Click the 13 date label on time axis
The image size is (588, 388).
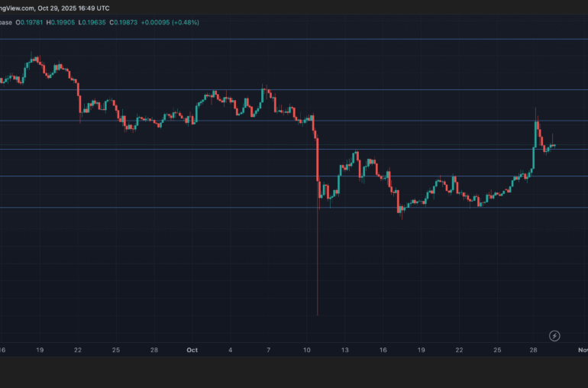[345, 349]
